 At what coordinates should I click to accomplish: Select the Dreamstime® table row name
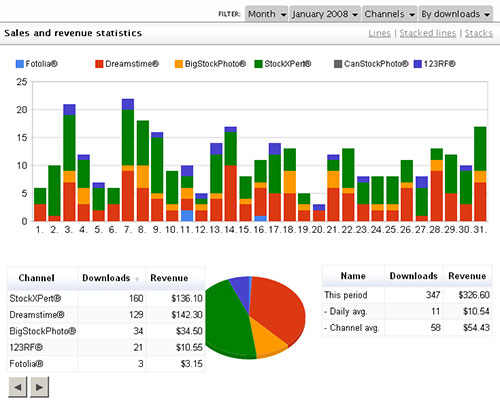[37, 315]
